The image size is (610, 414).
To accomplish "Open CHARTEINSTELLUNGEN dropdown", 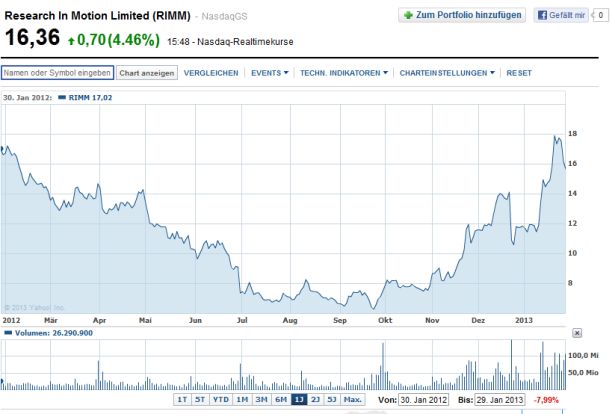I will point(447,73).
